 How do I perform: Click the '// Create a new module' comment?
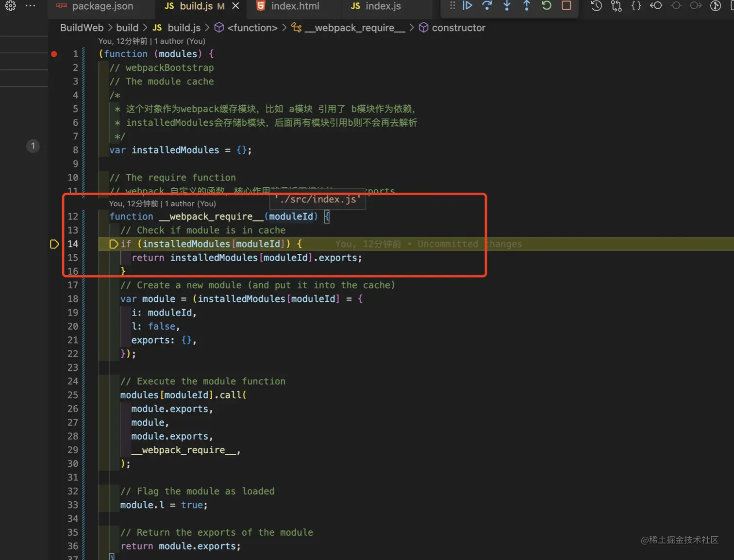click(x=258, y=285)
